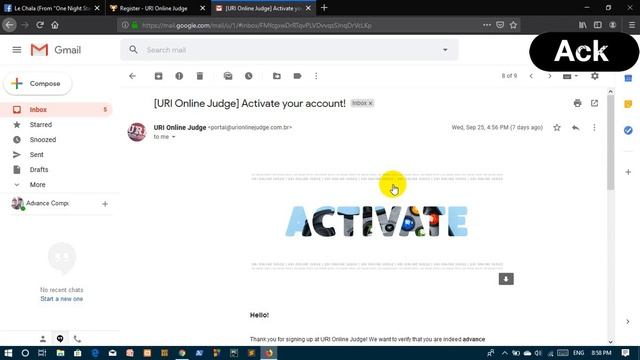640x360 pixels.
Task: Mark the email as unread
Action: point(228,76)
